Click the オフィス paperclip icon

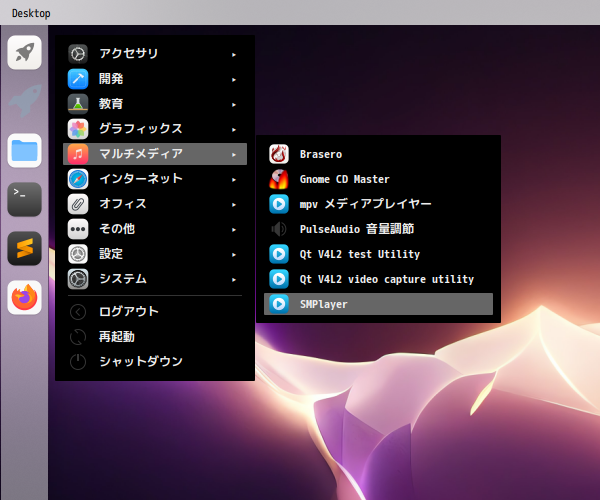click(78, 204)
